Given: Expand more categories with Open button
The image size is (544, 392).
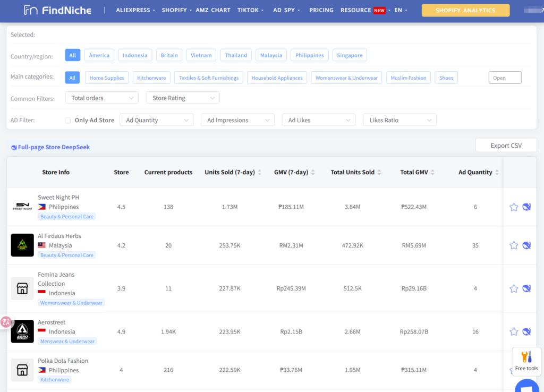Looking at the screenshot, I should 505,78.
